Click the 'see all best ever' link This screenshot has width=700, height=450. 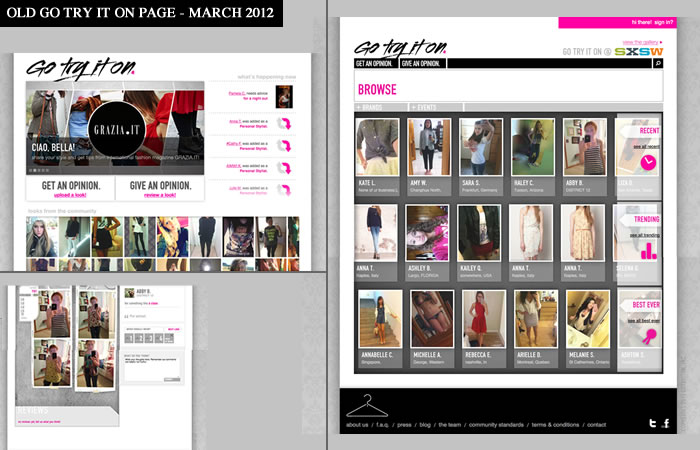click(x=643, y=321)
